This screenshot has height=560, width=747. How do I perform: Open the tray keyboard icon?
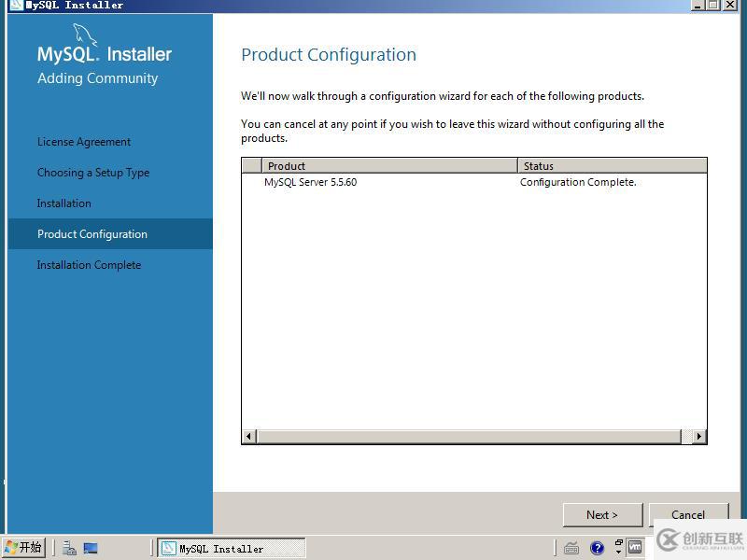coord(571,548)
